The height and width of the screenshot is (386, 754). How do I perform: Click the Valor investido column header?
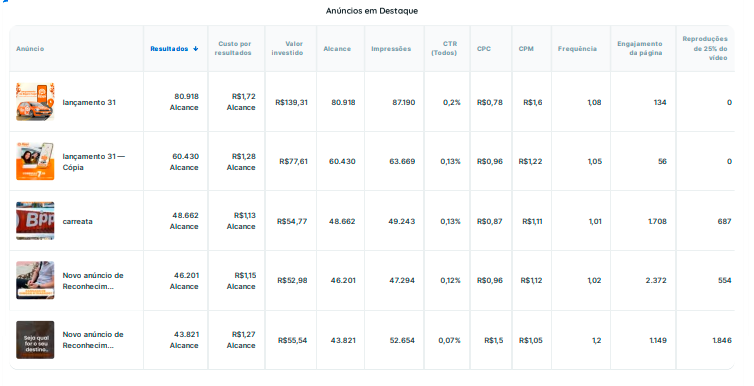point(288,49)
